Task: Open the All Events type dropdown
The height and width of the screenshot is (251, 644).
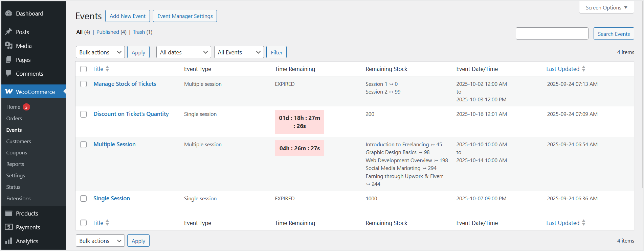Action: click(239, 52)
